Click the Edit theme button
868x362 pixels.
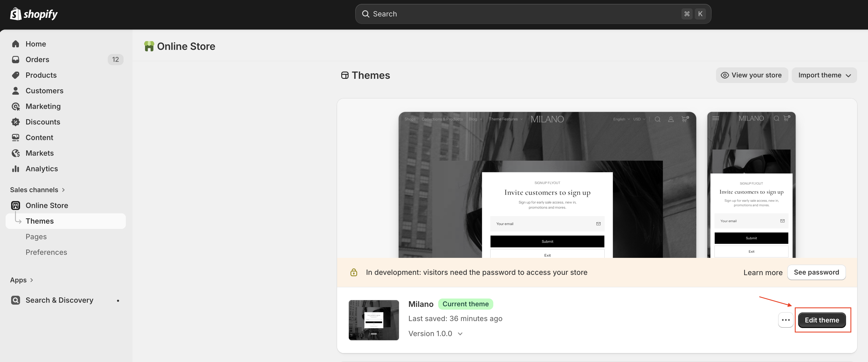tap(822, 320)
